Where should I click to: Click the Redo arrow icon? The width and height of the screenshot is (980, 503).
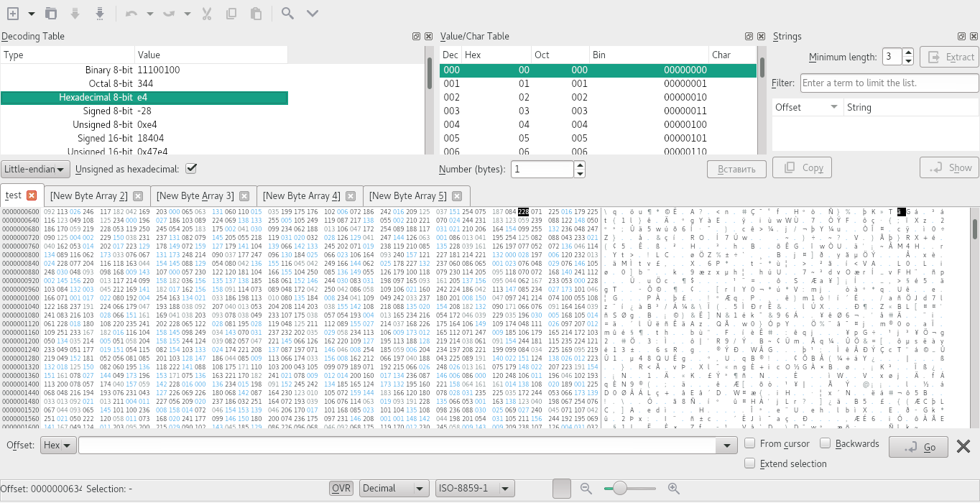pyautogui.click(x=168, y=13)
